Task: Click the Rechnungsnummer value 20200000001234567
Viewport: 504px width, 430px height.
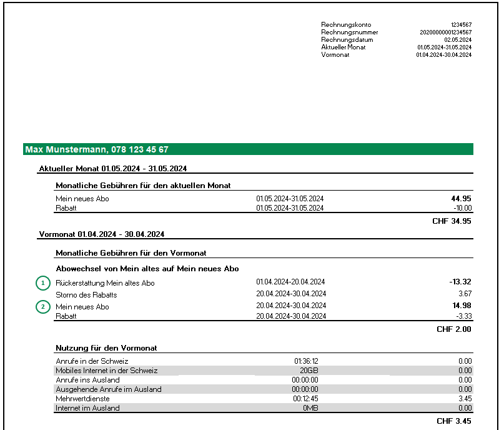Action: [445, 32]
